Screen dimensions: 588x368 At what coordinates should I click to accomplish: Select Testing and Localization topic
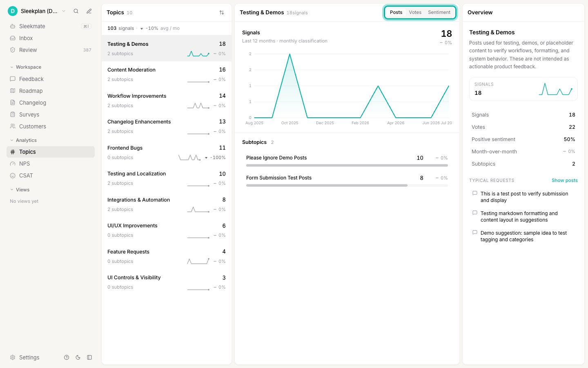click(x=167, y=178)
